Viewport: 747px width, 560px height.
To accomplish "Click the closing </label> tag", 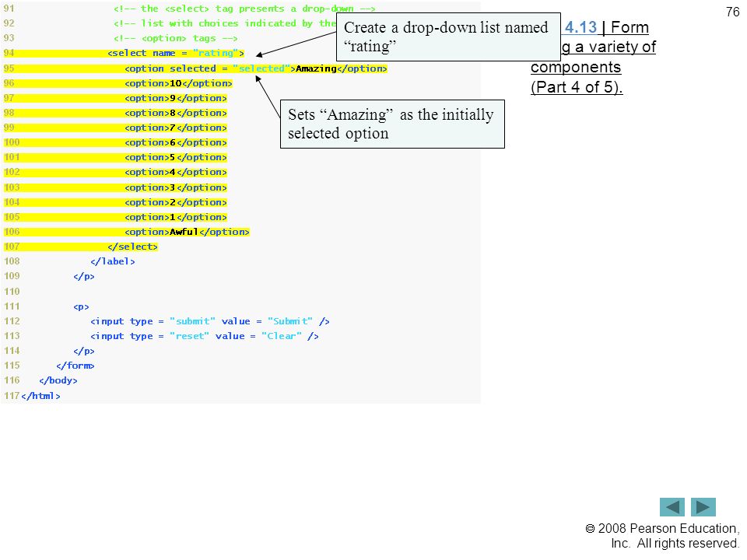I will click(x=113, y=261).
